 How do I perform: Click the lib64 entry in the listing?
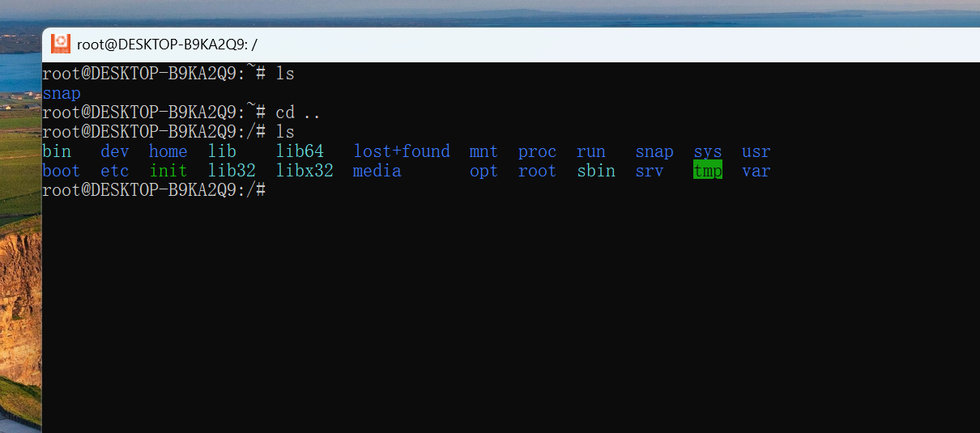[300, 151]
